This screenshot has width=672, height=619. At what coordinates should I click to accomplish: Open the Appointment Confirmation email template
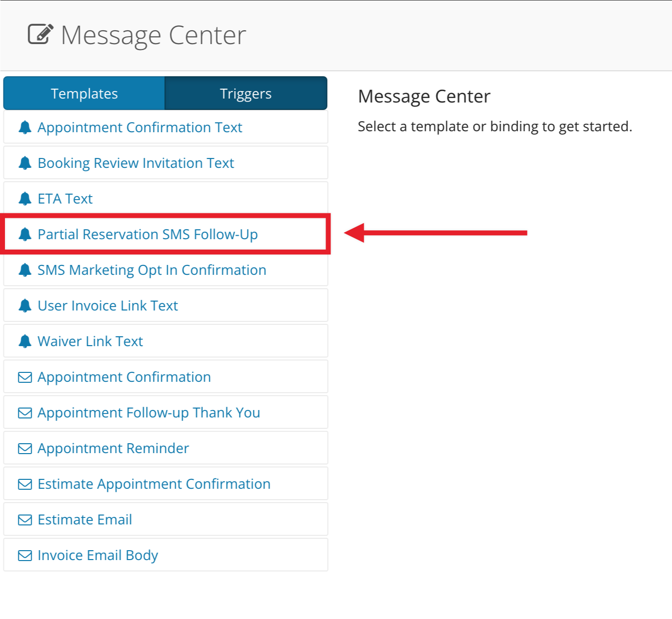(x=166, y=376)
